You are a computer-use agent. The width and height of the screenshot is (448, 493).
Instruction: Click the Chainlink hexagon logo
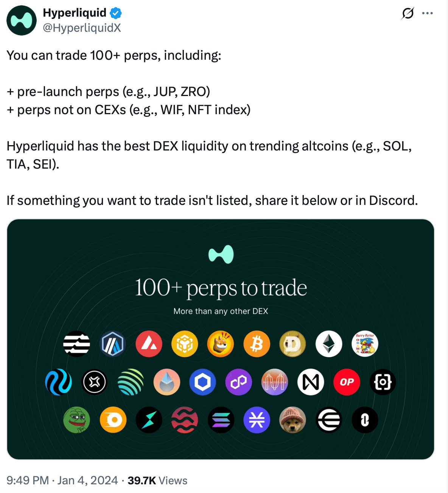(203, 382)
